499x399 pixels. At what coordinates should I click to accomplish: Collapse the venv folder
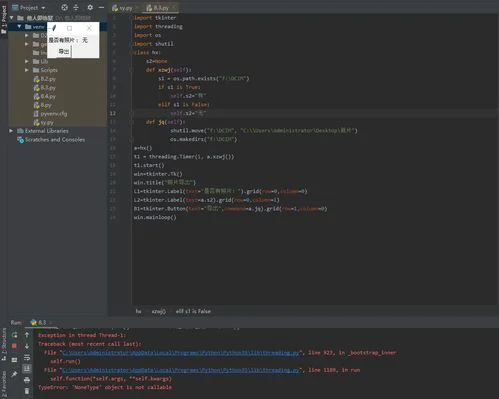point(19,26)
